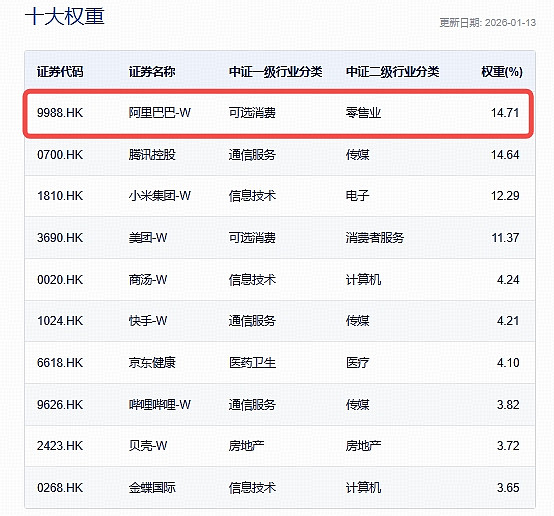Click the 证券名称 column header
The height and width of the screenshot is (516, 554).
pos(152,72)
